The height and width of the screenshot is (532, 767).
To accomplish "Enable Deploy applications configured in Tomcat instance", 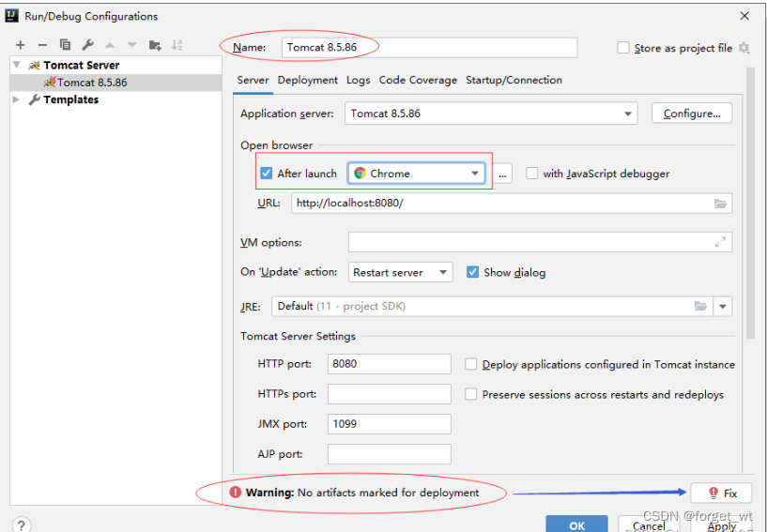I will [470, 364].
